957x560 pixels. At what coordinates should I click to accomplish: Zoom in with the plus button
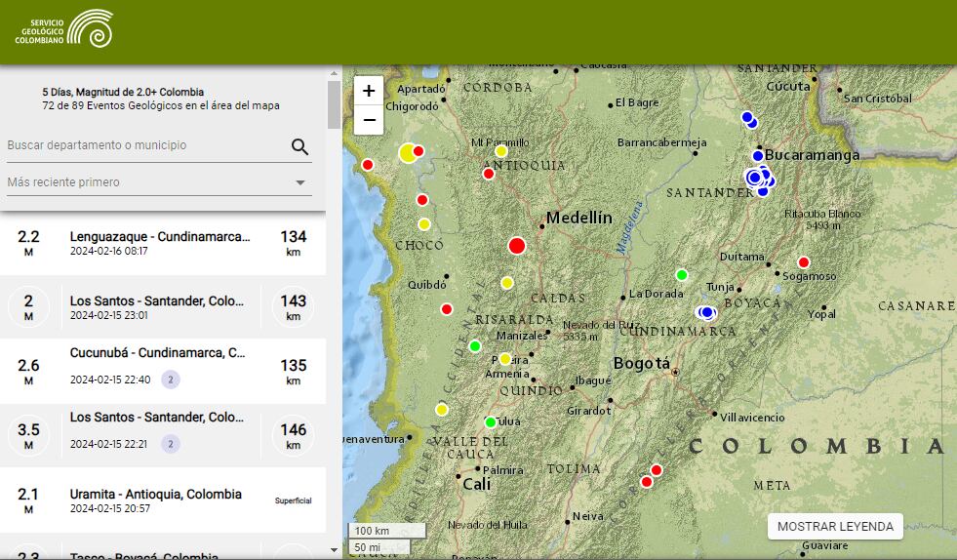pos(369,91)
